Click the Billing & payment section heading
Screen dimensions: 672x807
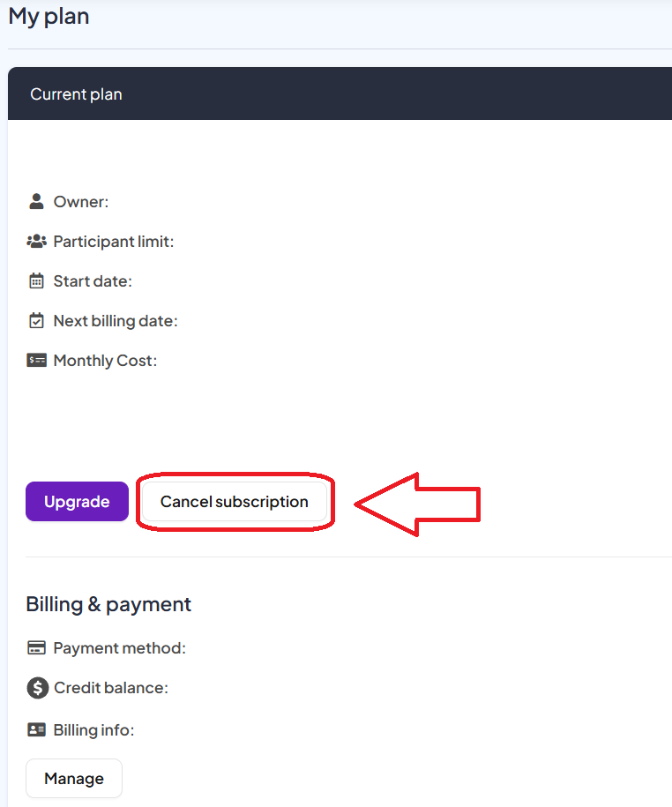pyautogui.click(x=108, y=604)
